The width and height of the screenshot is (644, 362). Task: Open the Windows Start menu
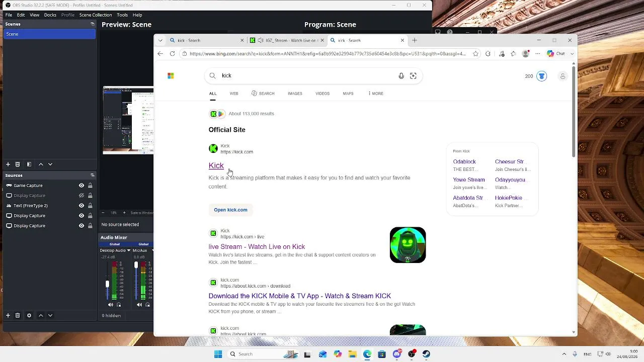coord(218,354)
